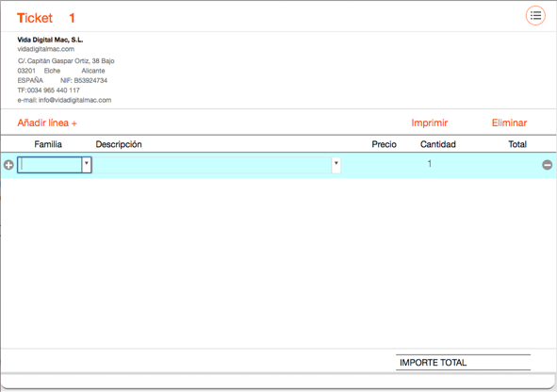Click the Descripción text field
Screen dimensions: 557x392
(212, 165)
